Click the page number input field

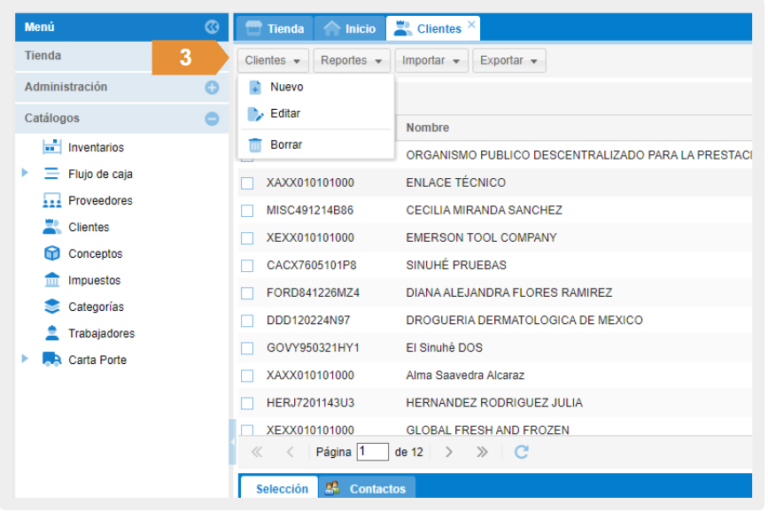click(372, 452)
